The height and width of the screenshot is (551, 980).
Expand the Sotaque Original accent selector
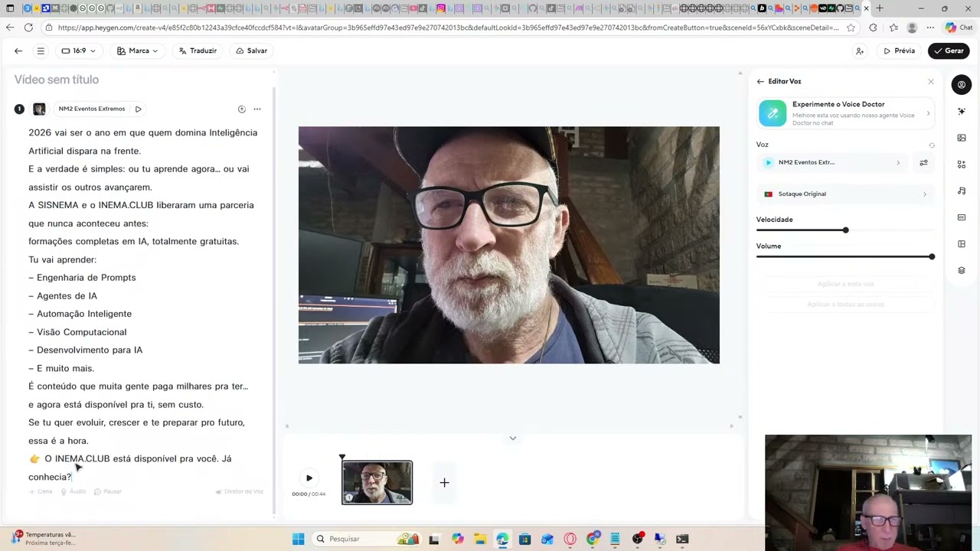click(x=845, y=194)
